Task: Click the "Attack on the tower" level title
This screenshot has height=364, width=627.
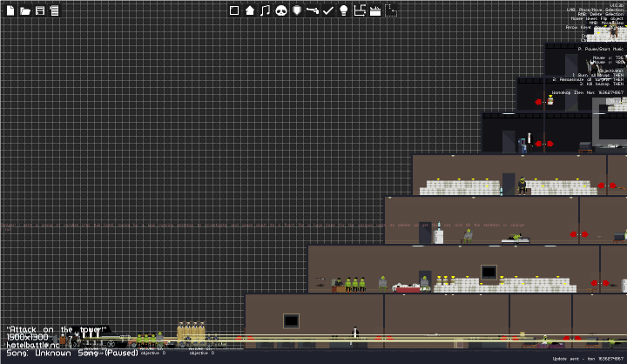Action: click(57, 329)
